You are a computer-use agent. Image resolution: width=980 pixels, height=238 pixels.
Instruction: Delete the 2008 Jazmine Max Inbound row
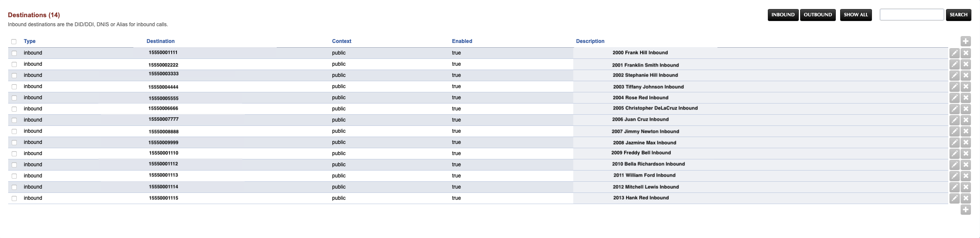(x=966, y=142)
